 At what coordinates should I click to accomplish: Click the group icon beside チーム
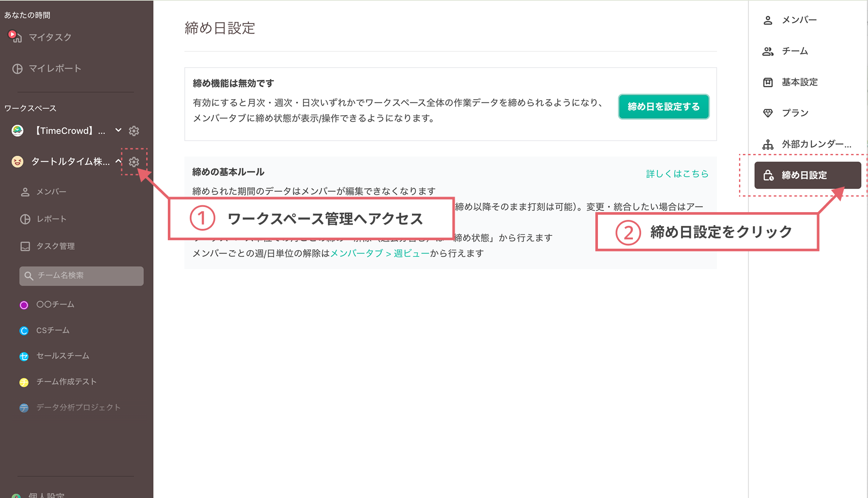point(768,51)
